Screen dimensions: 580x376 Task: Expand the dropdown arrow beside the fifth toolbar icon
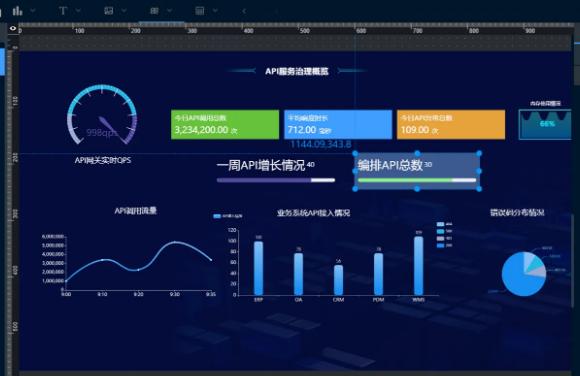215,11
